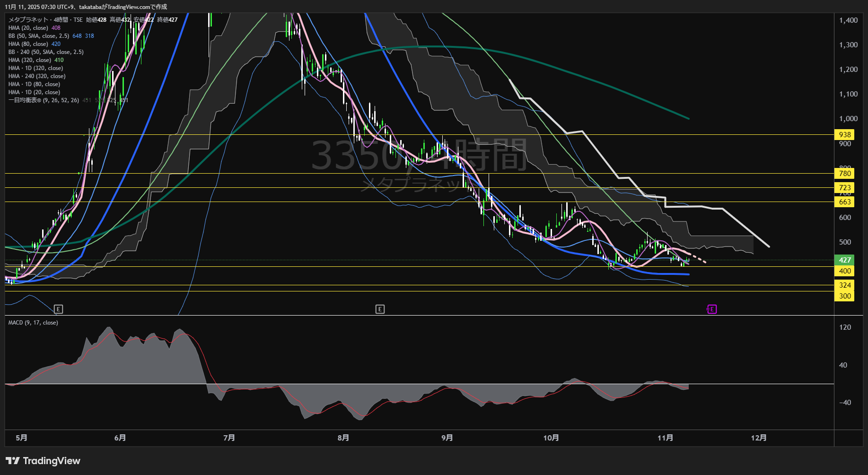Click the 12月 label on time axis
868x475 pixels.
pyautogui.click(x=759, y=438)
